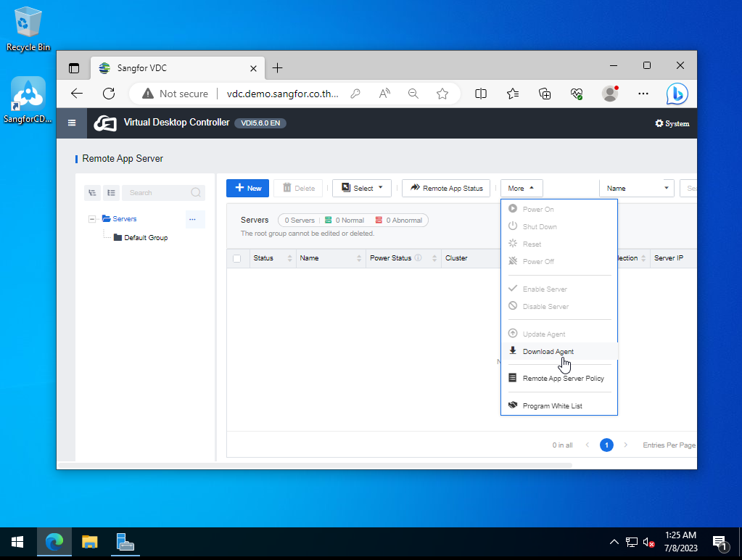742x560 pixels.
Task: Click the horizontal page scrollbar
Action: [x=315, y=465]
